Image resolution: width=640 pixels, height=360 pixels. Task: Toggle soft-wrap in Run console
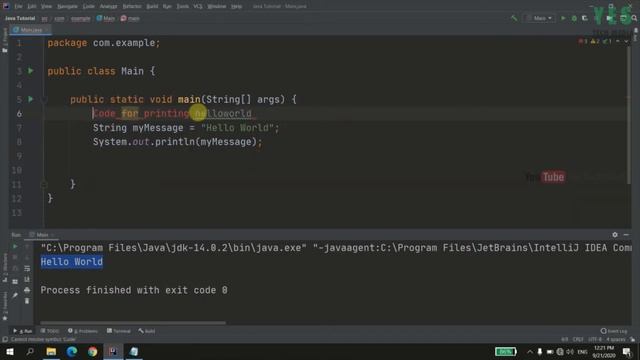tap(27, 268)
